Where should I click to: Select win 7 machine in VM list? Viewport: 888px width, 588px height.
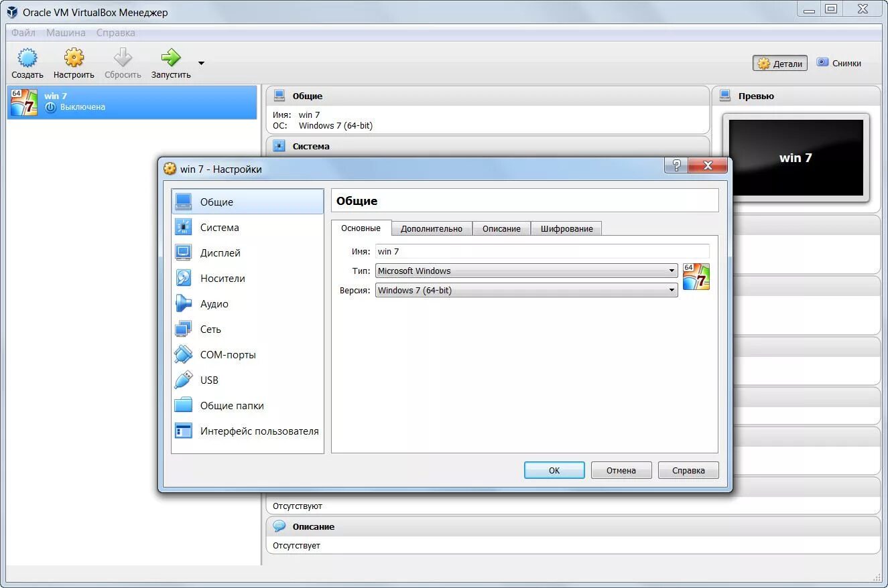(x=132, y=102)
